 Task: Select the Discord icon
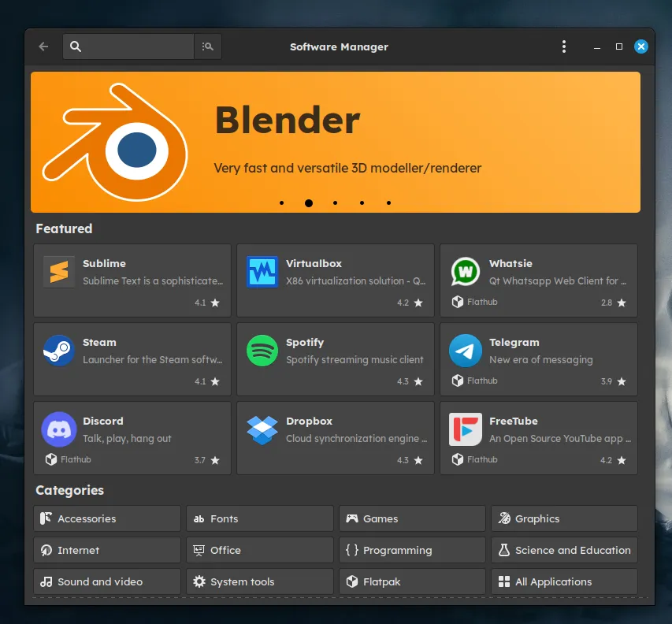(59, 428)
